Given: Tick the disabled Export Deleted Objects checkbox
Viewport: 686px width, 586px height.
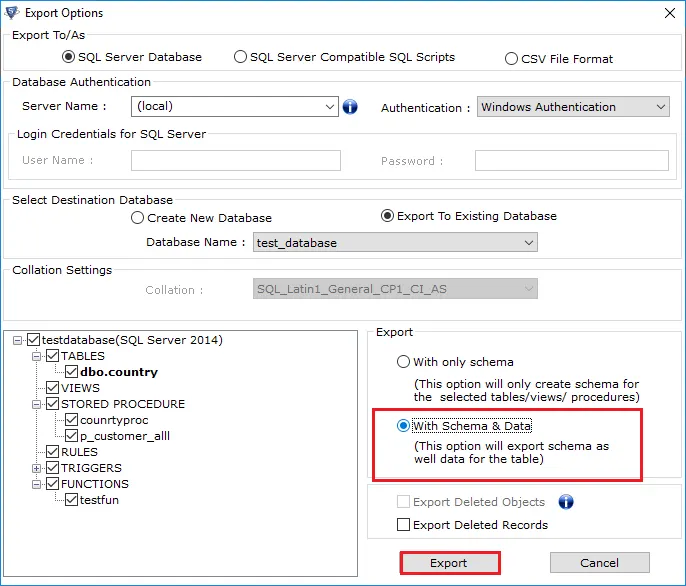Looking at the screenshot, I should click(403, 502).
